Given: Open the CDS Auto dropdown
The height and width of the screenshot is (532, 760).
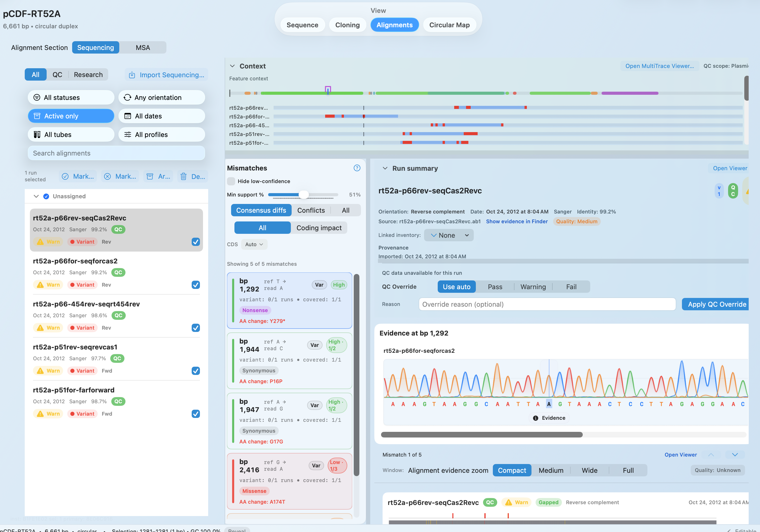Looking at the screenshot, I should click(254, 244).
